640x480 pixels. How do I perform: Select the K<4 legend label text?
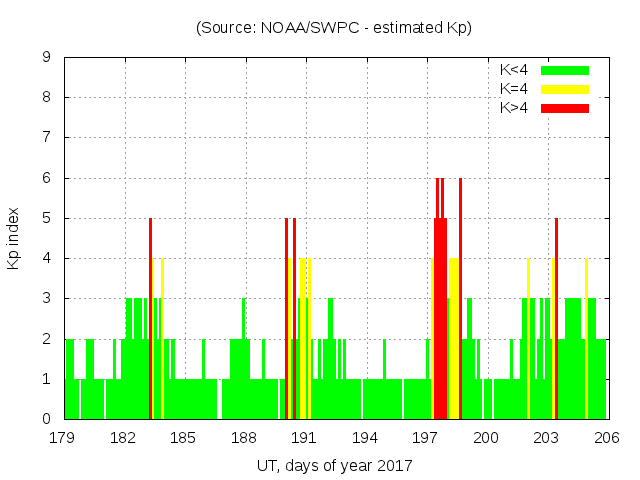(514, 70)
